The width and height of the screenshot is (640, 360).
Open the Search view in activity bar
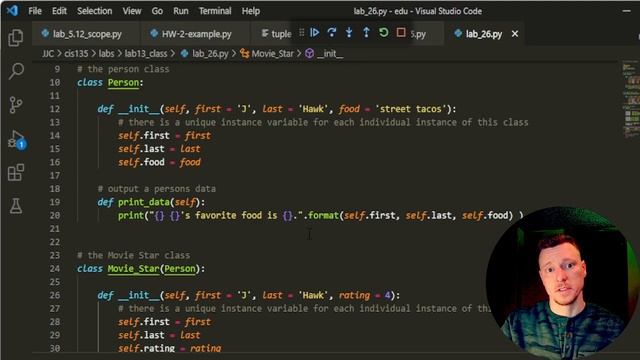pyautogui.click(x=16, y=71)
